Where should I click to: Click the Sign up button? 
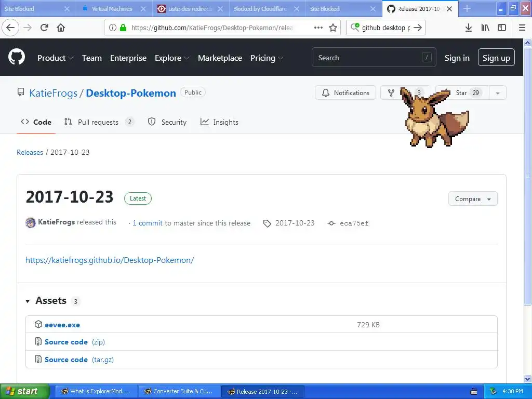click(496, 57)
